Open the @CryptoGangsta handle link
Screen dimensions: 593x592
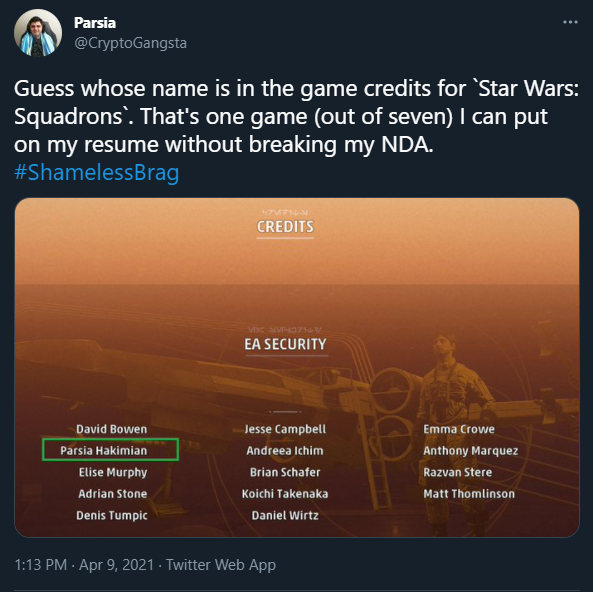click(x=130, y=43)
